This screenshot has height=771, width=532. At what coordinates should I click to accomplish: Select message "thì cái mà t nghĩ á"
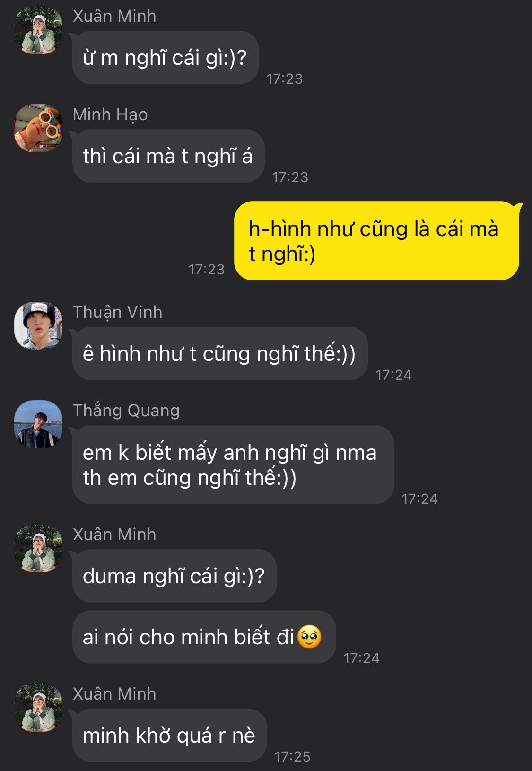[168, 156]
